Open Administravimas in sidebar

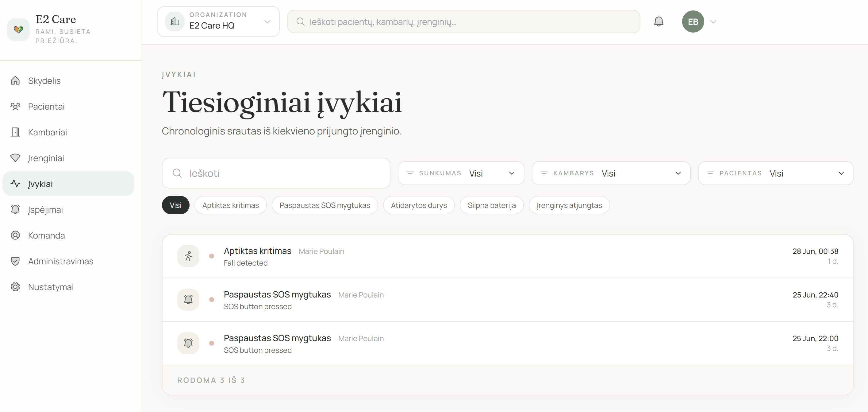coord(68,261)
